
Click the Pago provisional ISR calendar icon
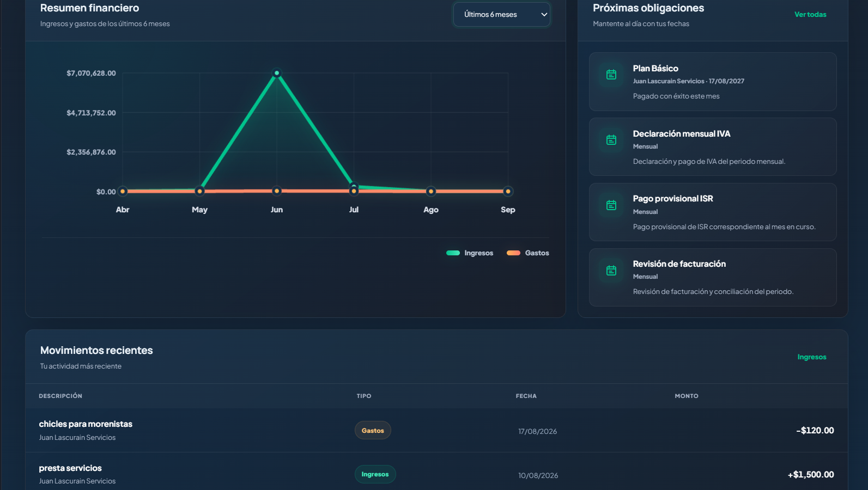coord(611,205)
